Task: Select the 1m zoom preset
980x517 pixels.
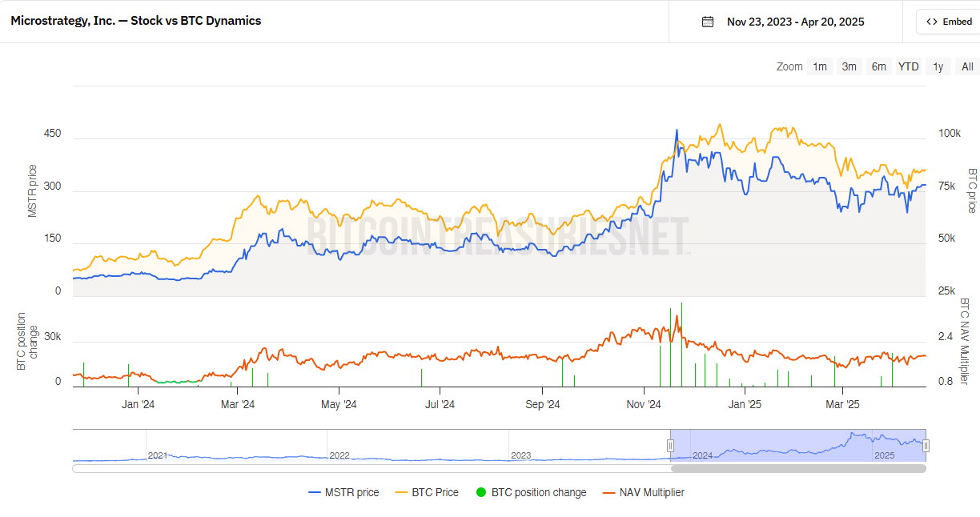Action: [x=819, y=66]
